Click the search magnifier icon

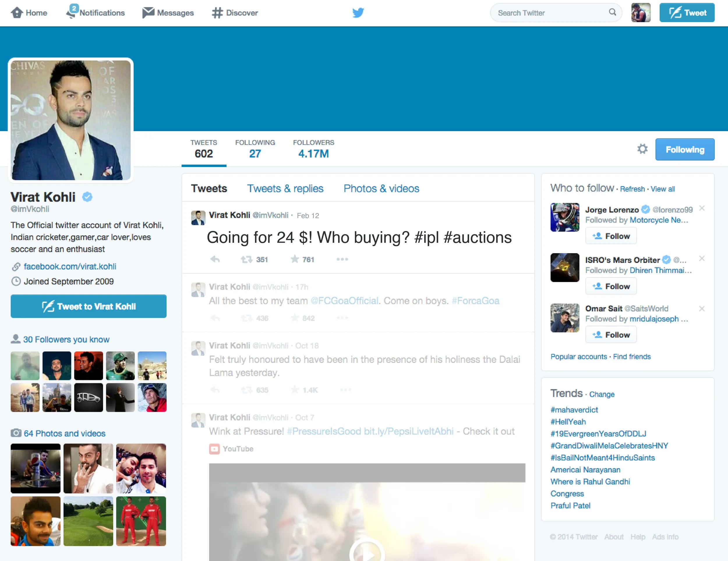(x=612, y=12)
